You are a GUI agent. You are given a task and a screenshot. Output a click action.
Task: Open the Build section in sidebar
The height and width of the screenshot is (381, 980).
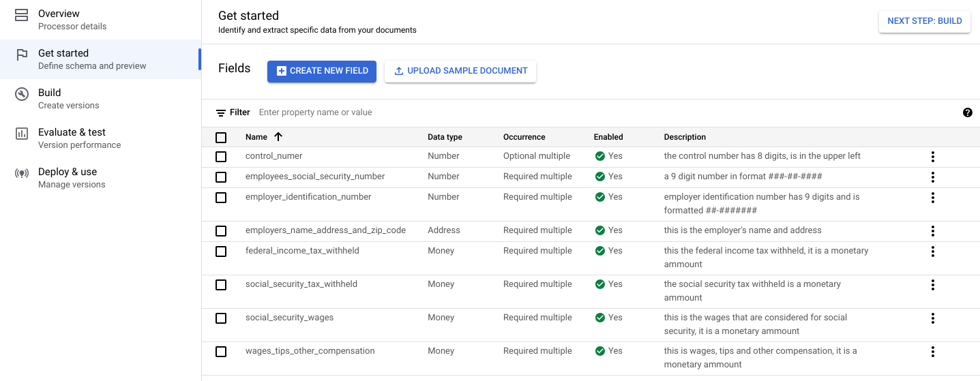50,98
